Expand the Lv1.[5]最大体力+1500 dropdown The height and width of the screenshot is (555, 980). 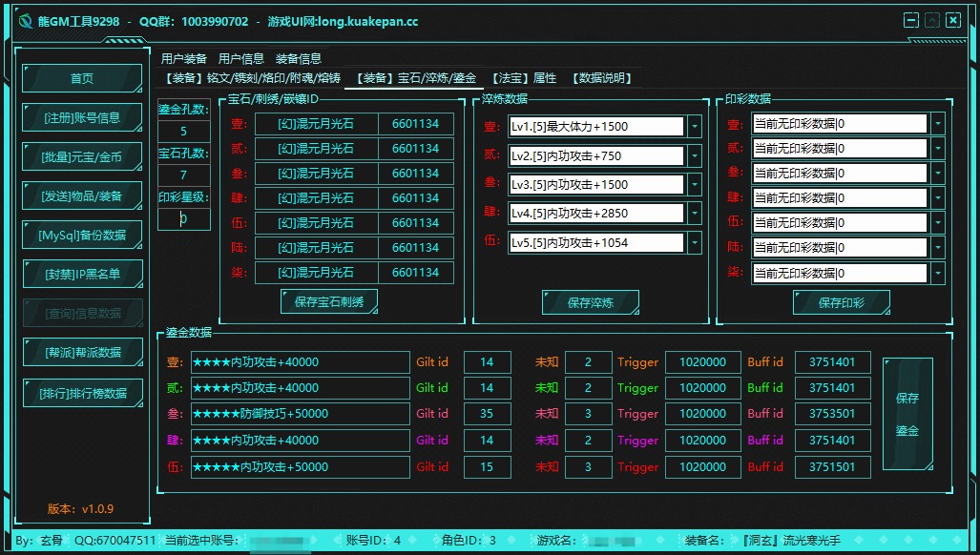tap(694, 127)
